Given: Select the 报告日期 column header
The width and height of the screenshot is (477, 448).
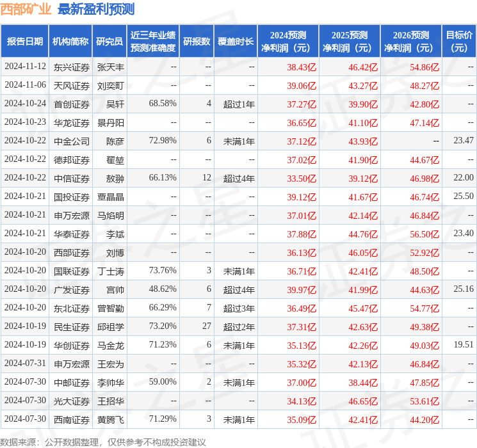Looking at the screenshot, I should pos(24,42).
